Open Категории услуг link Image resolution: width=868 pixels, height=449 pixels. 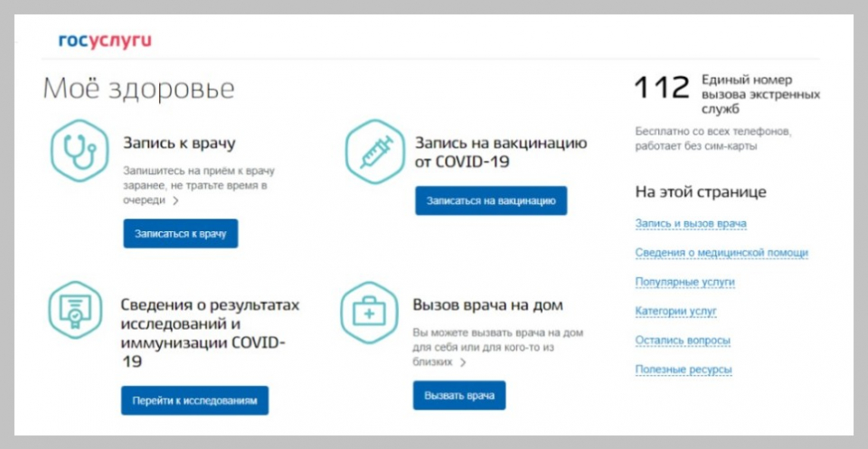(x=675, y=311)
